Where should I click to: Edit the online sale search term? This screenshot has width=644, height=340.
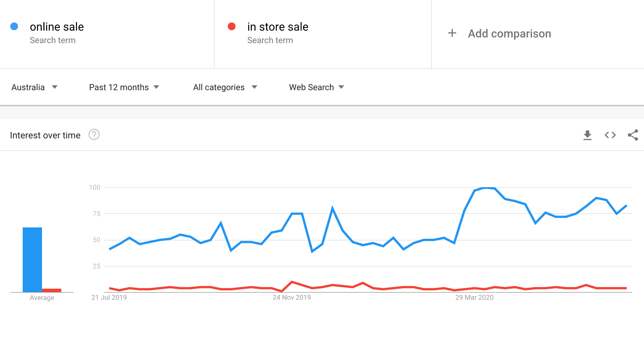[57, 27]
